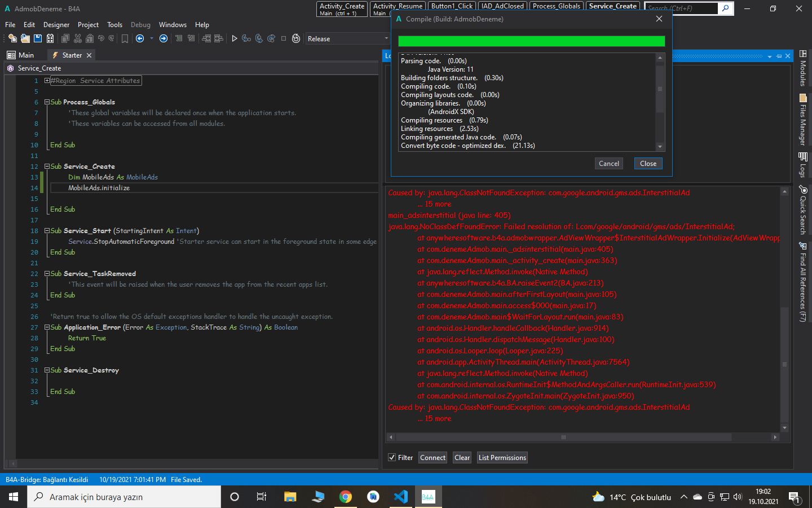
Task: Click the Block Comment toolbar icon
Action: [x=179, y=38]
